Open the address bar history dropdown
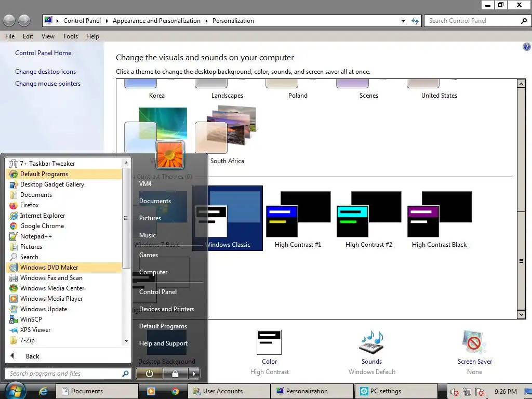 (403, 21)
